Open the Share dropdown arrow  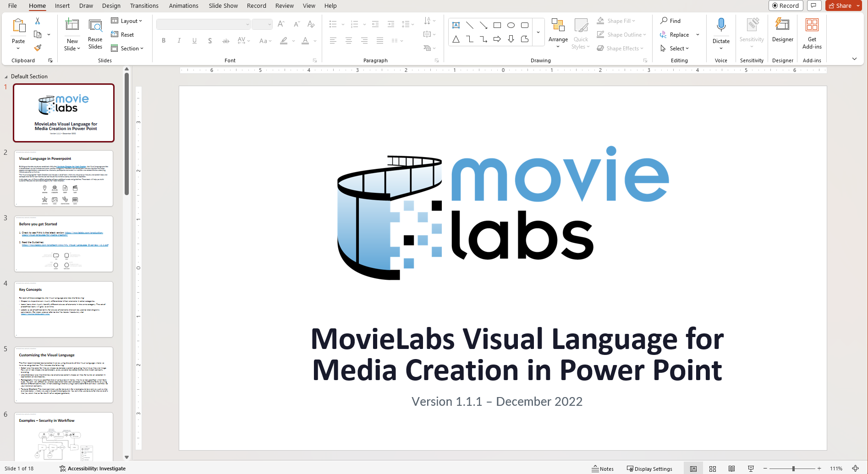click(x=858, y=5)
